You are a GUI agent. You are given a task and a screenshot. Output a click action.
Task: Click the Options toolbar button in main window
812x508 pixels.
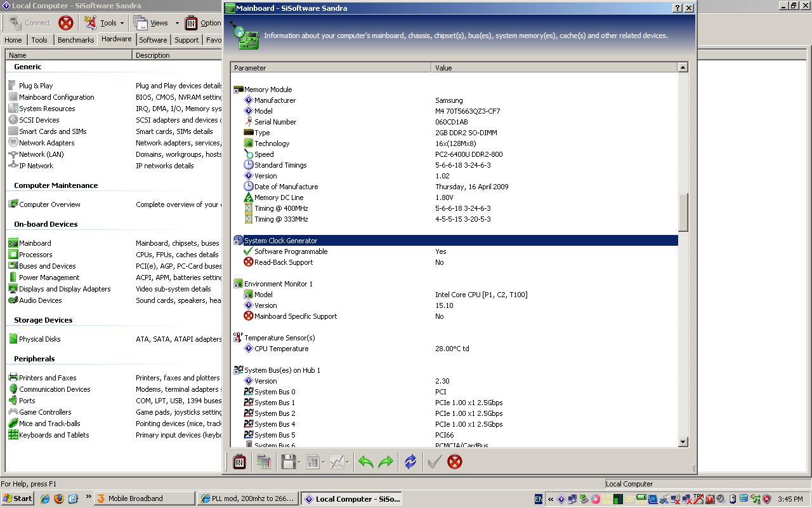point(203,23)
